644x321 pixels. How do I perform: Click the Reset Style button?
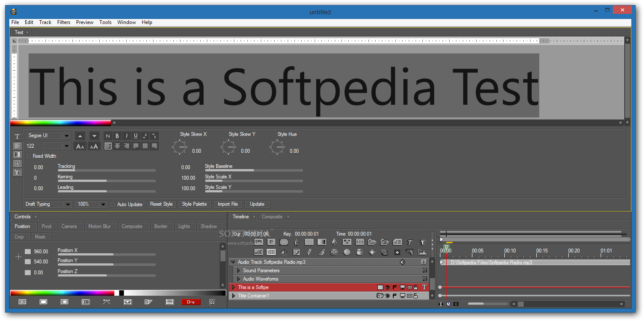click(162, 204)
